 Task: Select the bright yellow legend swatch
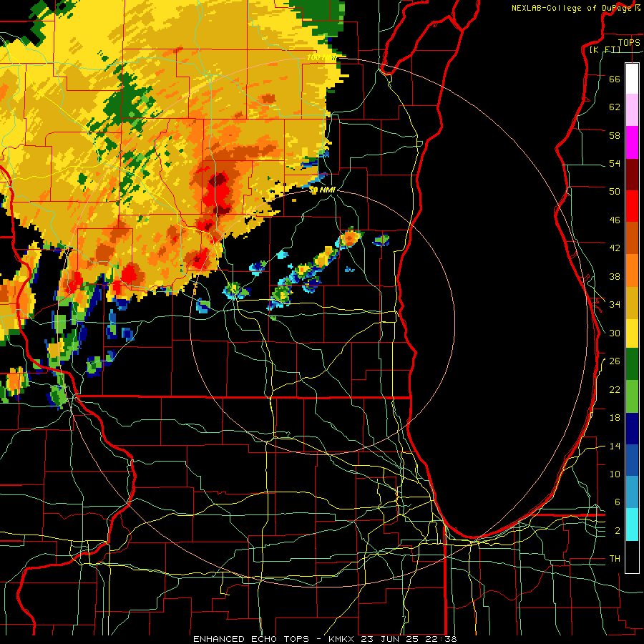(632, 333)
